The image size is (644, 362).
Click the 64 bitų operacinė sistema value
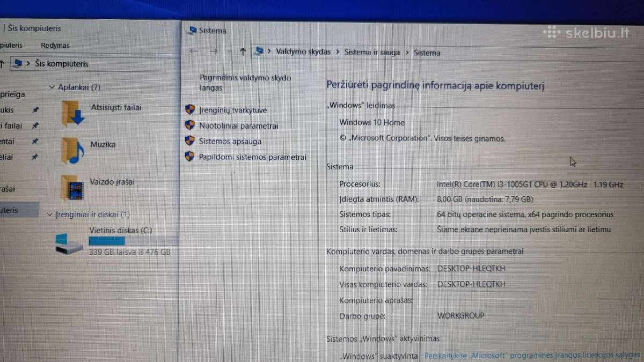[x=525, y=215]
